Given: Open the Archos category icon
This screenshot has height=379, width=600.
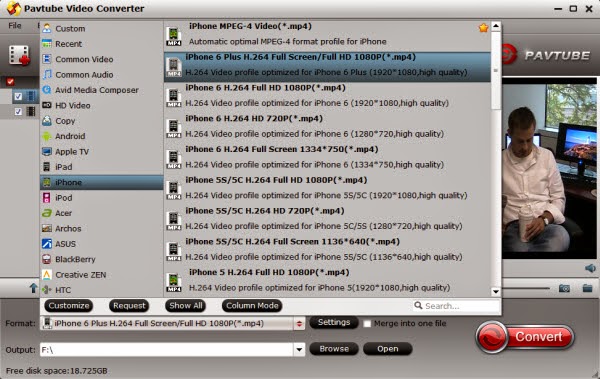Looking at the screenshot, I should [x=47, y=229].
